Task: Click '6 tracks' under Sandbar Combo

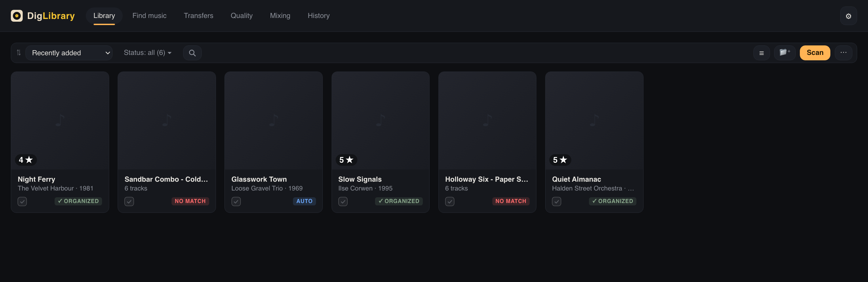Action: pyautogui.click(x=136, y=188)
